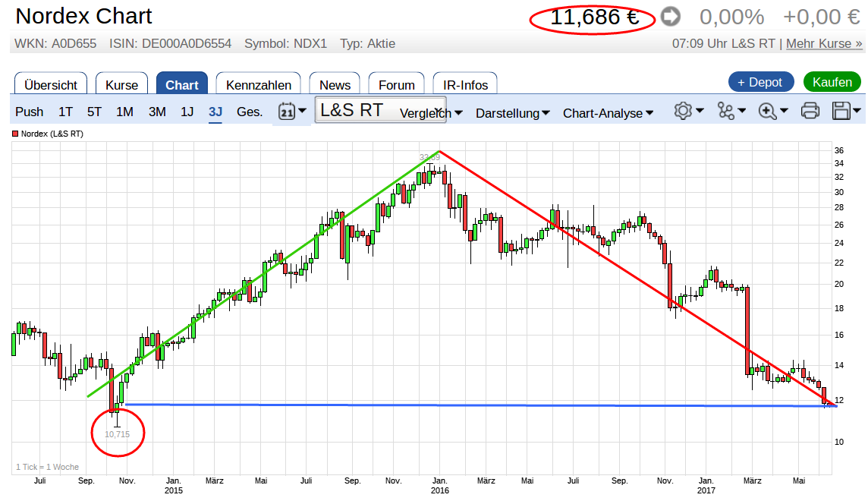Open the News tab
The image size is (868, 501).
tap(335, 83)
